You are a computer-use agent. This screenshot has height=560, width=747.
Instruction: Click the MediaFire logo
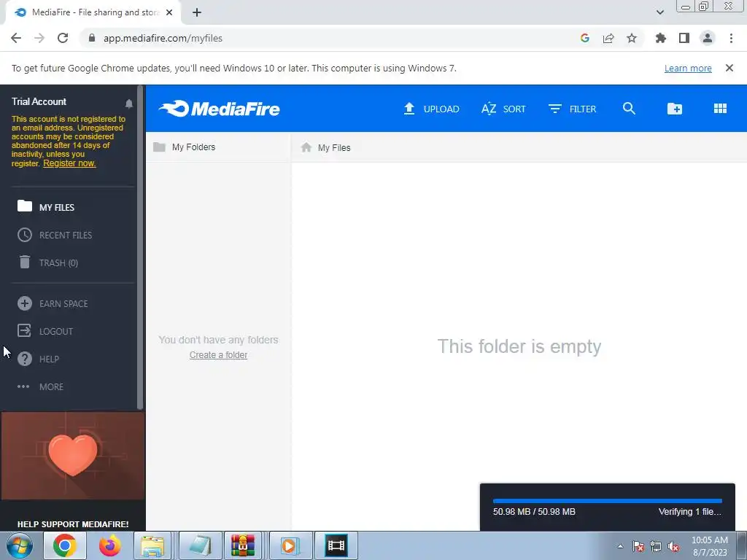[219, 109]
